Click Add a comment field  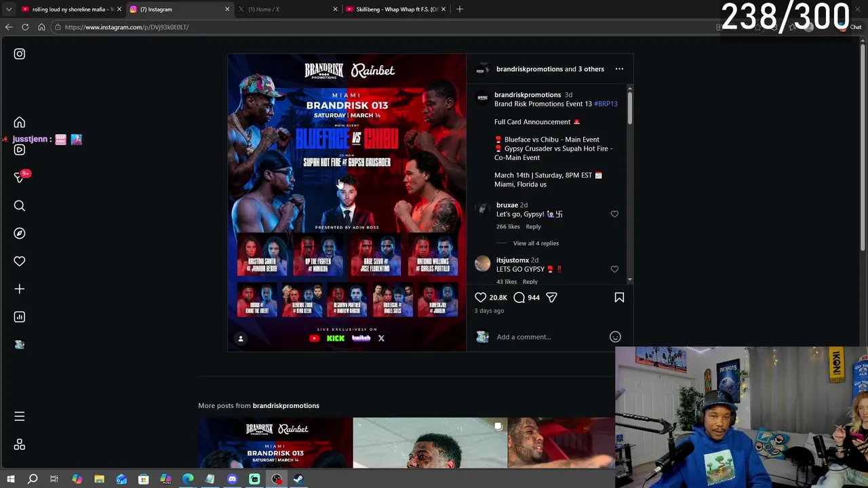[x=549, y=337]
